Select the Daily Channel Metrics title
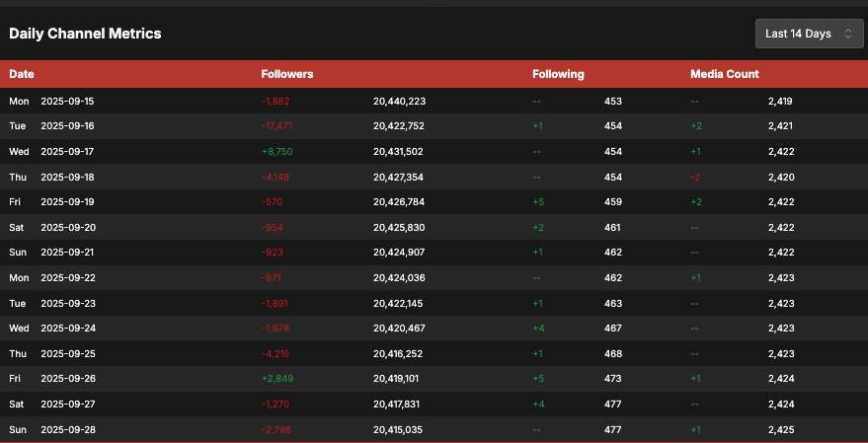The width and height of the screenshot is (868, 443). click(85, 34)
